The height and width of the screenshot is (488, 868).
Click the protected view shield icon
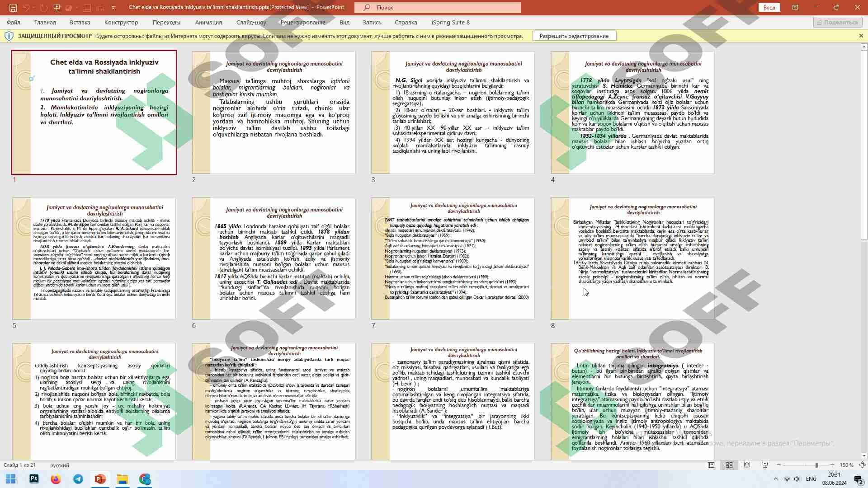9,36
